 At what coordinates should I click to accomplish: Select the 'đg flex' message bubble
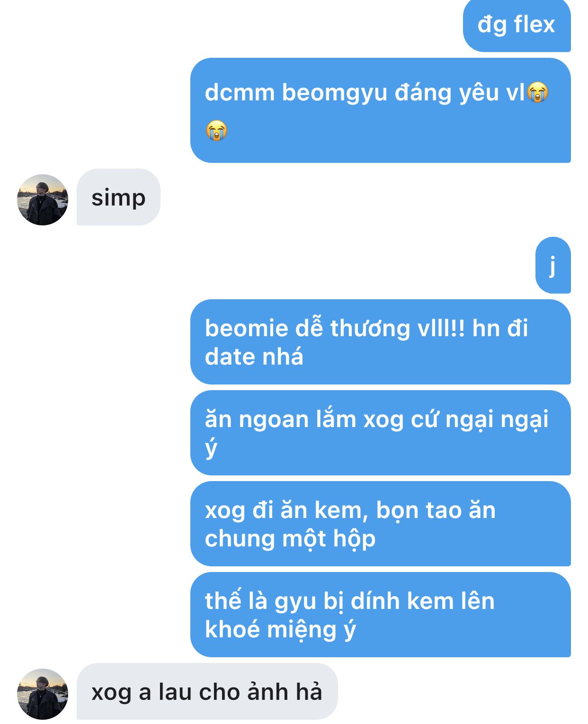[517, 26]
